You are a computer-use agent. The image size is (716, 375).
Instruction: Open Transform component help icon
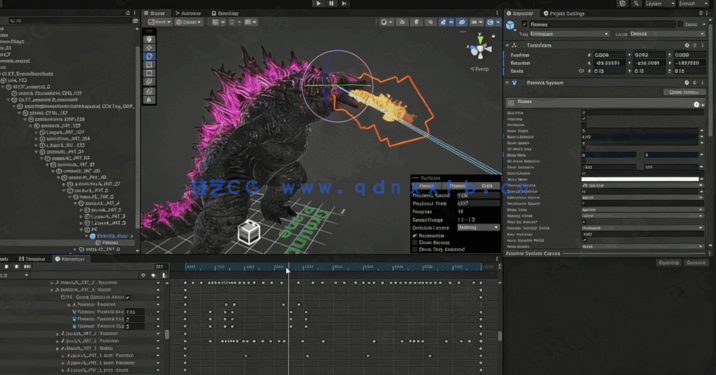click(x=687, y=45)
